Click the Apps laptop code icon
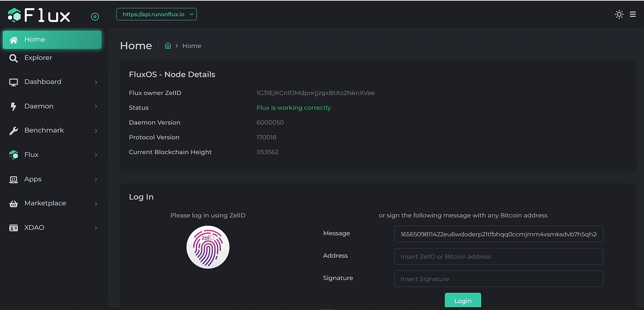This screenshot has width=644, height=310. point(14,179)
